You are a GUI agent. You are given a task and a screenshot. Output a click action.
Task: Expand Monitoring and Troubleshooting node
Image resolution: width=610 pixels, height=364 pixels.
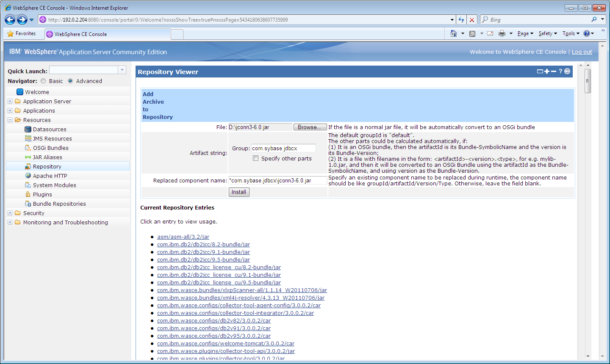[10, 222]
